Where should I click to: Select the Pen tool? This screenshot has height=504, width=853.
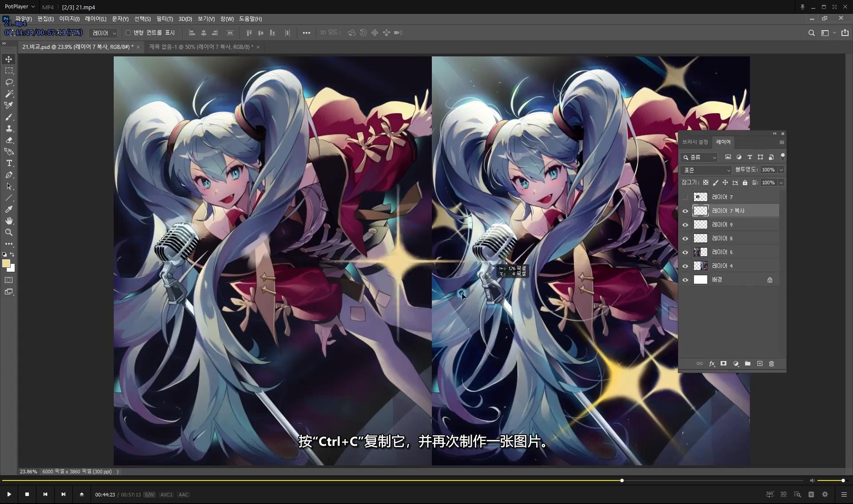pyautogui.click(x=9, y=175)
